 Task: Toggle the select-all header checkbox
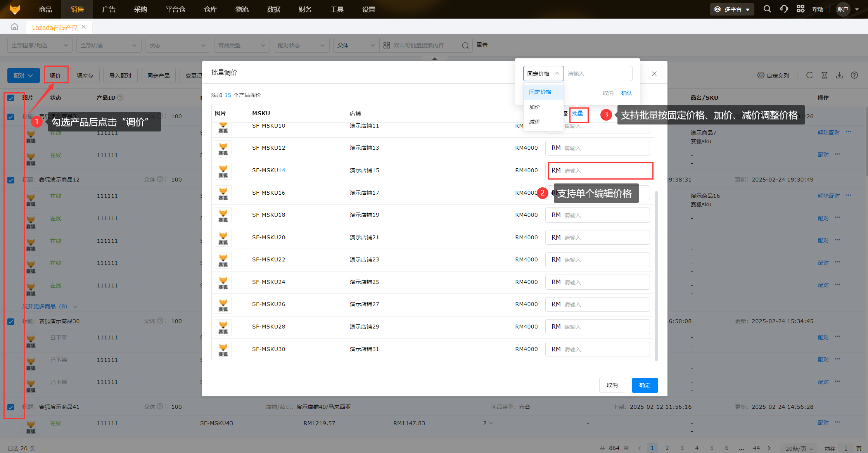coord(11,98)
